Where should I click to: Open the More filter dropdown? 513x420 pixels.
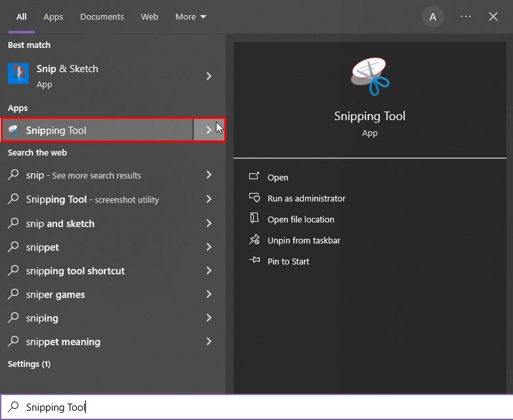191,16
